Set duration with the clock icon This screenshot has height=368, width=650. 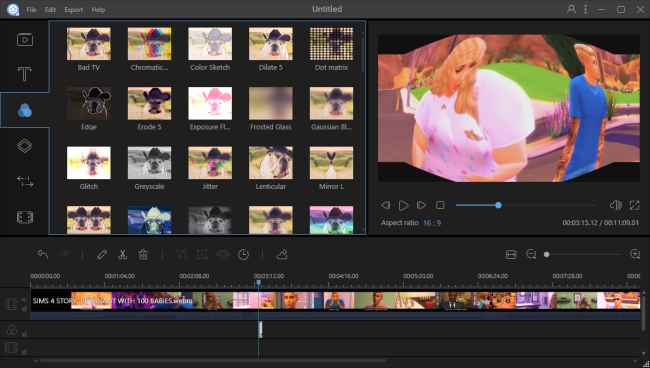(x=243, y=254)
